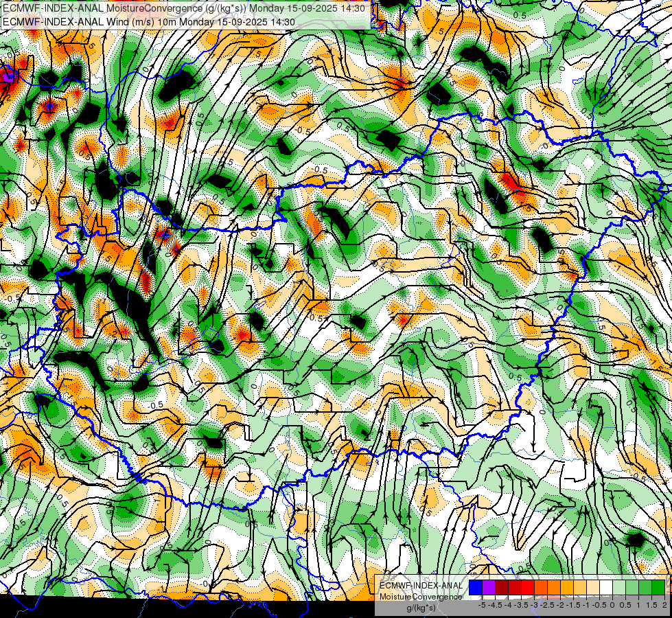672x618 pixels.
Task: Click the legend tick label 2
Action: click(x=664, y=605)
